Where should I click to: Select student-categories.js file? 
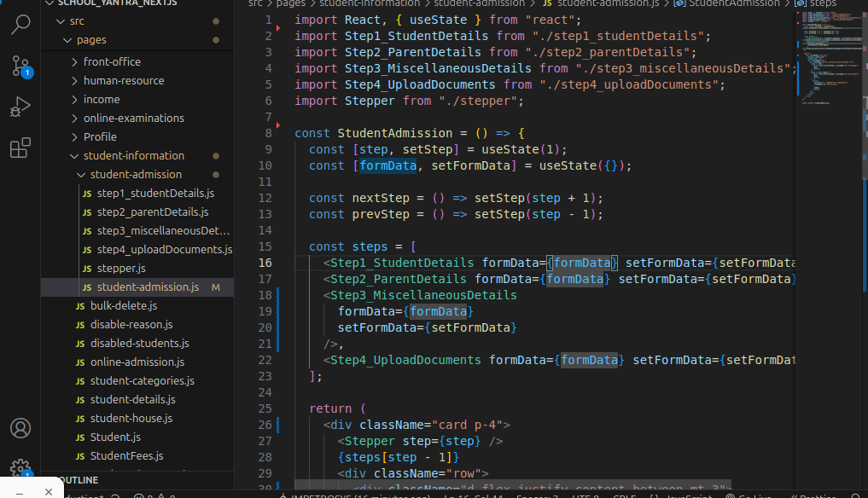[142, 381]
